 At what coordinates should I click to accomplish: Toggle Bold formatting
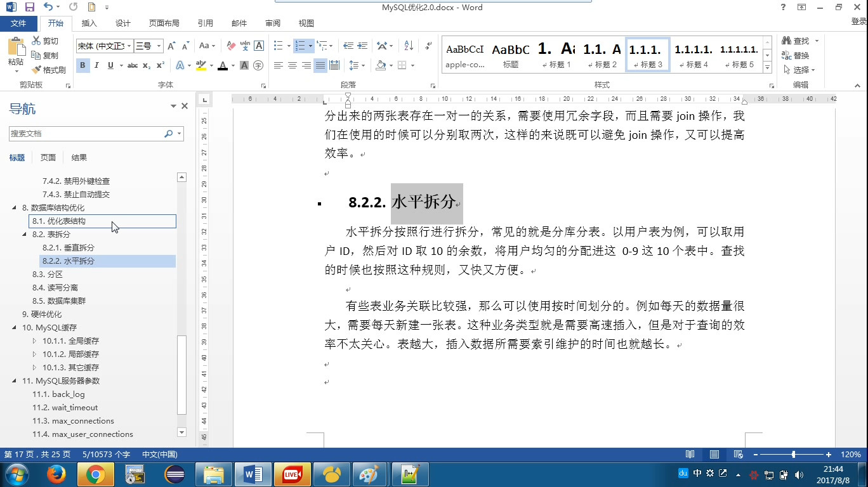tap(82, 65)
